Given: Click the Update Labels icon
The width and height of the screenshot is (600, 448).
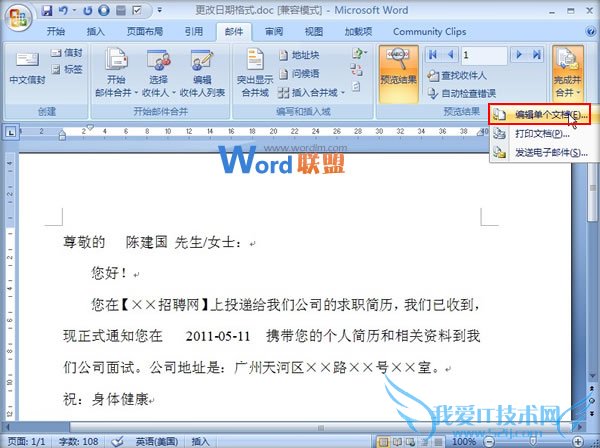Looking at the screenshot, I should tap(356, 87).
